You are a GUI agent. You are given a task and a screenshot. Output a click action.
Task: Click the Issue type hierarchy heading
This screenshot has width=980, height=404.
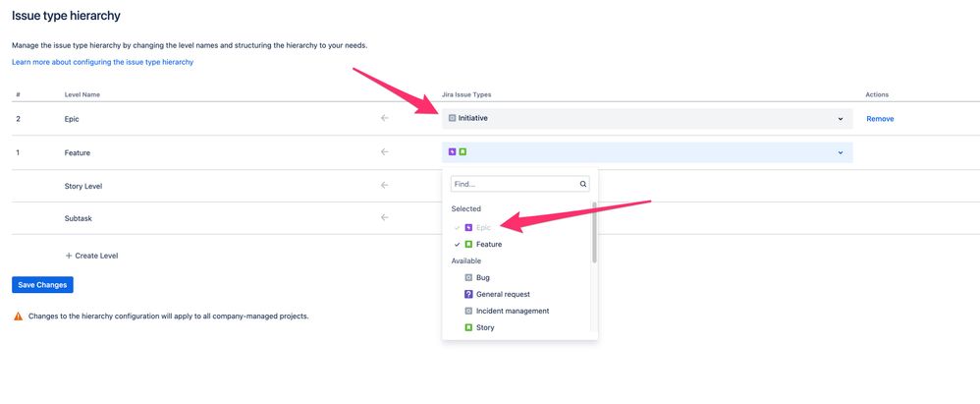(x=66, y=16)
